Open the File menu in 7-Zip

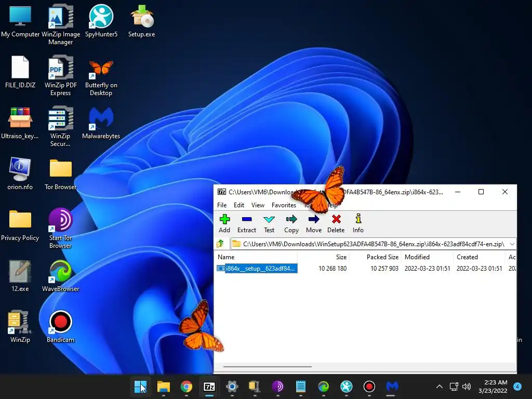click(x=222, y=205)
